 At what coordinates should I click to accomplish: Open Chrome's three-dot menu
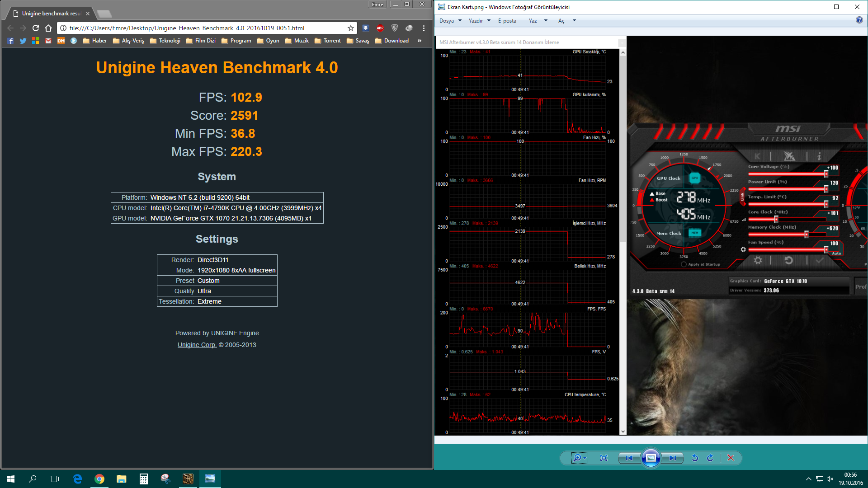pyautogui.click(x=424, y=28)
